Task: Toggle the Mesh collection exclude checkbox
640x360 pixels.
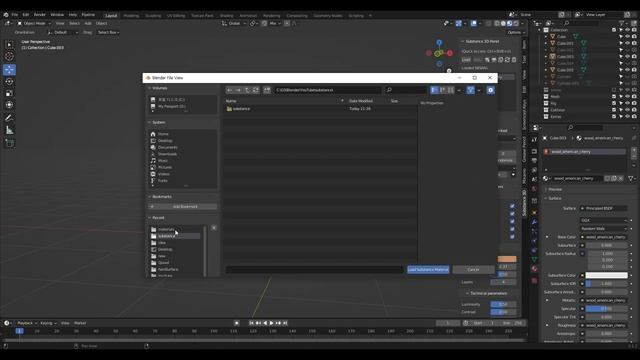Action: click(614, 97)
